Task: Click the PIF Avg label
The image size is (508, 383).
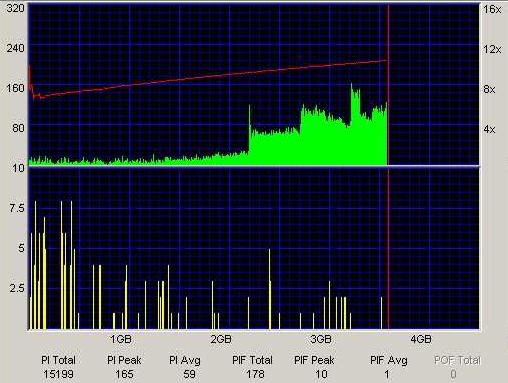Action: point(389,360)
